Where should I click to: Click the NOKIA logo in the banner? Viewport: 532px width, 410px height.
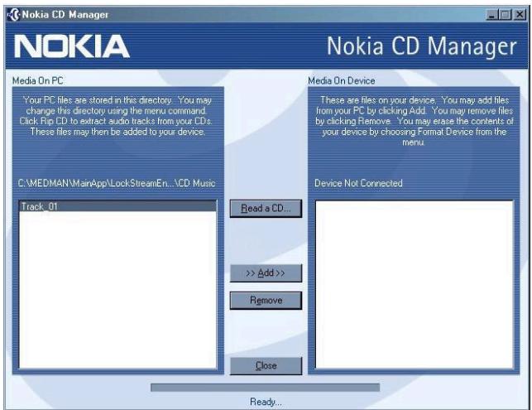pyautogui.click(x=72, y=46)
